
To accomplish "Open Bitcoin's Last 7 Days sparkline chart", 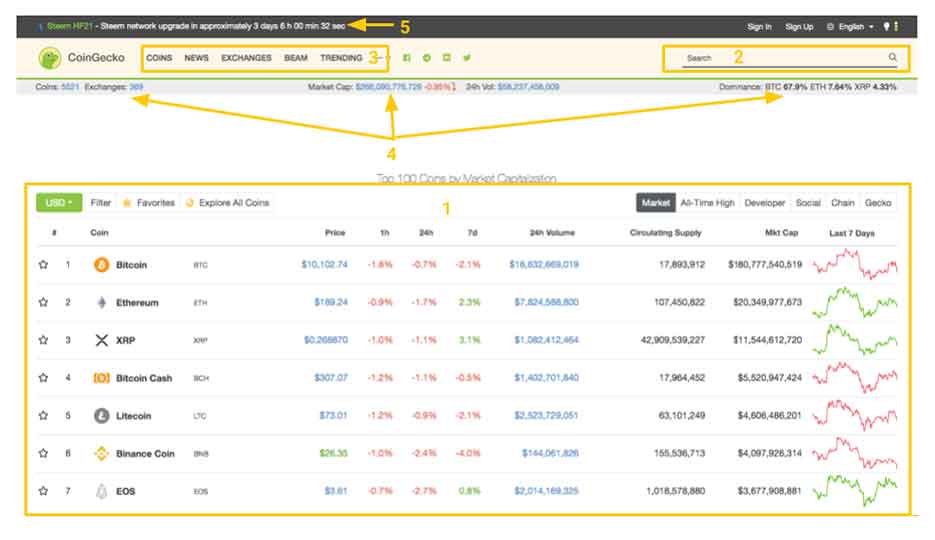I will pyautogui.click(x=854, y=265).
